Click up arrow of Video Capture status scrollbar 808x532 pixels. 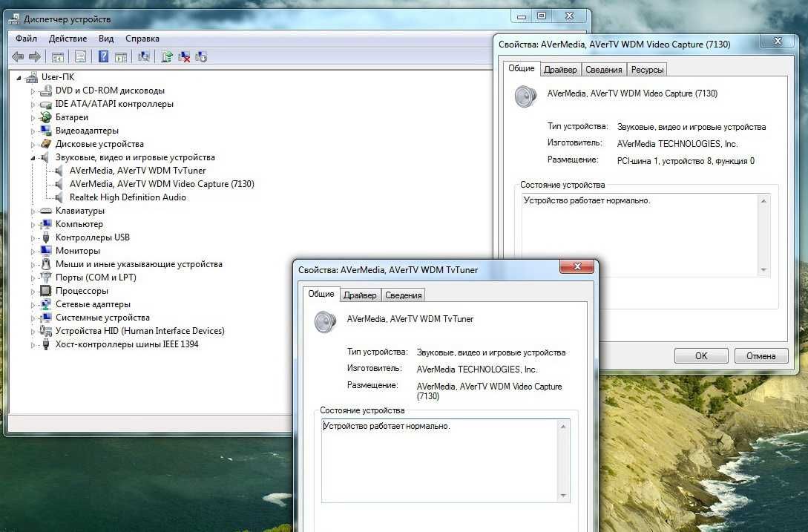(763, 201)
